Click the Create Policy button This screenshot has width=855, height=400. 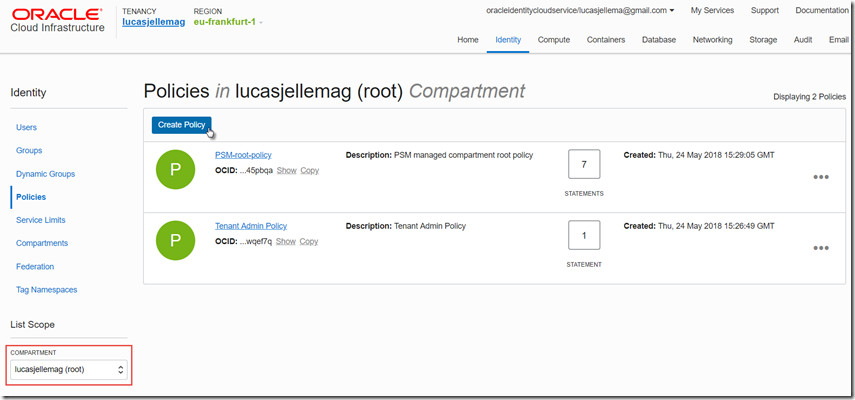click(x=181, y=124)
